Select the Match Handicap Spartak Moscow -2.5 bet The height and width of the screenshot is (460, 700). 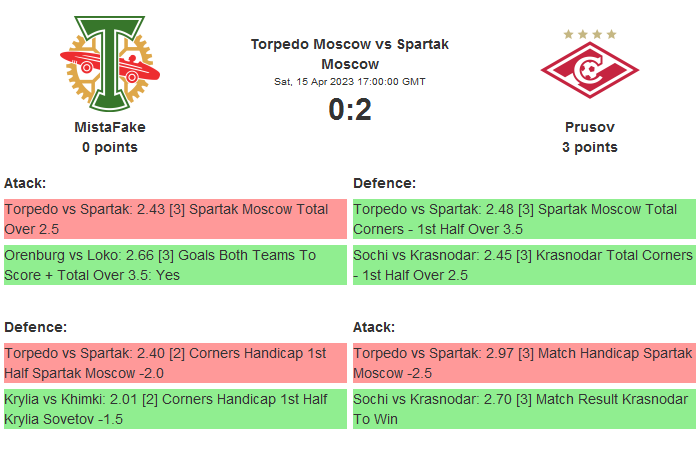[524, 363]
